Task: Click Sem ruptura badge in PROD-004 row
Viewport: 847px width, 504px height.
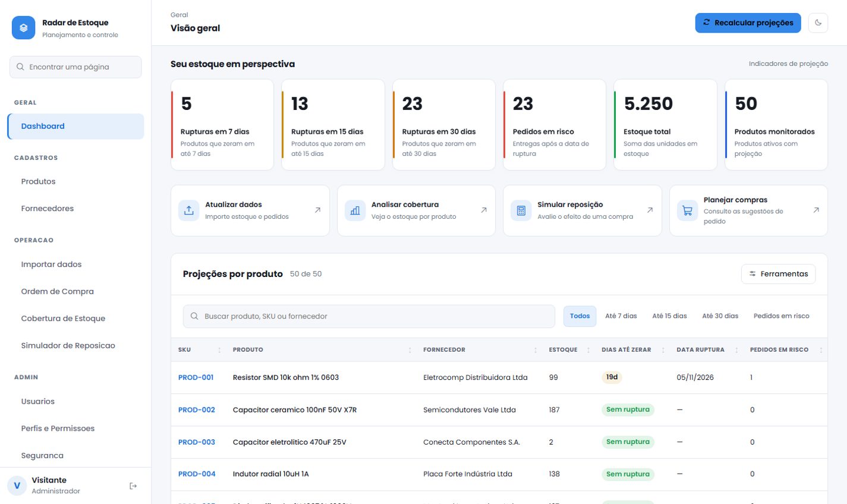Action: (x=628, y=474)
